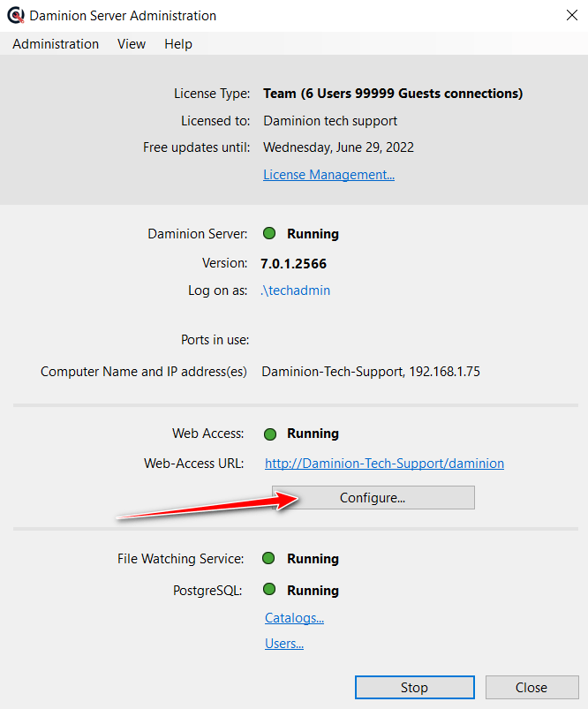Open the Catalogs link
The height and width of the screenshot is (709, 588).
(294, 618)
